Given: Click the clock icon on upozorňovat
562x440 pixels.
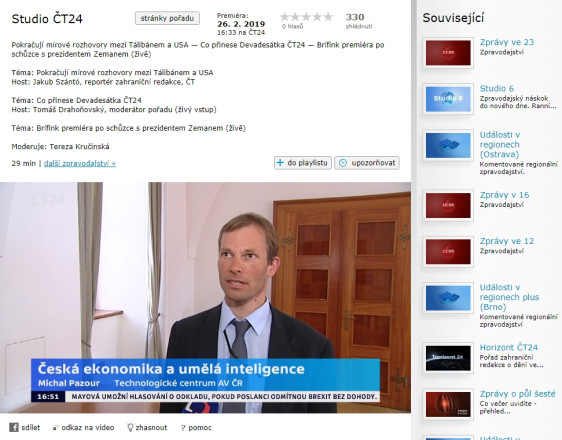Looking at the screenshot, I should 343,163.
